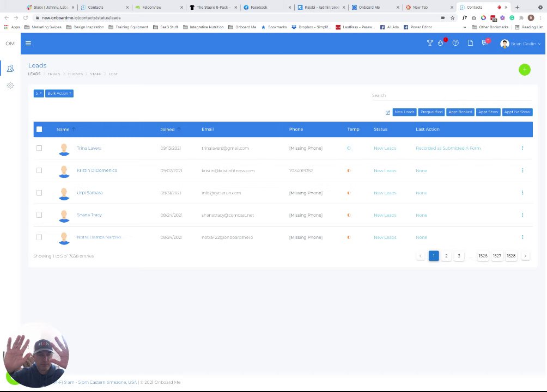Go back in the browser
547x392 pixels.
point(7,18)
